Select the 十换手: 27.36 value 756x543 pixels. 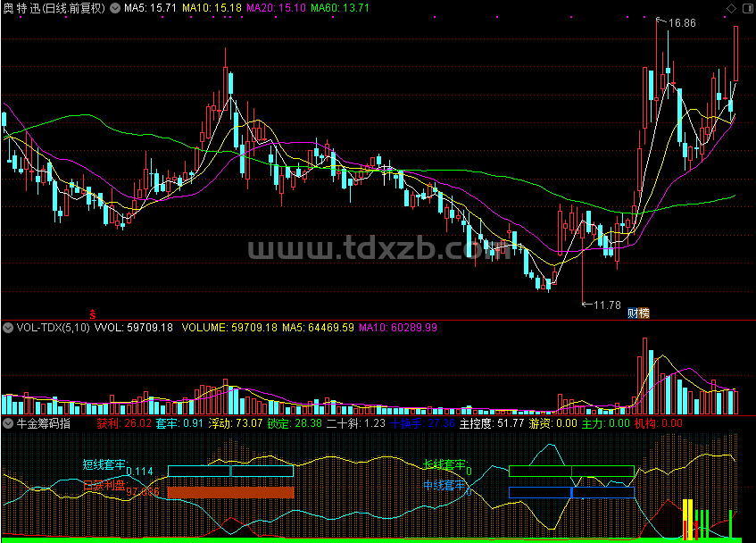coord(422,424)
